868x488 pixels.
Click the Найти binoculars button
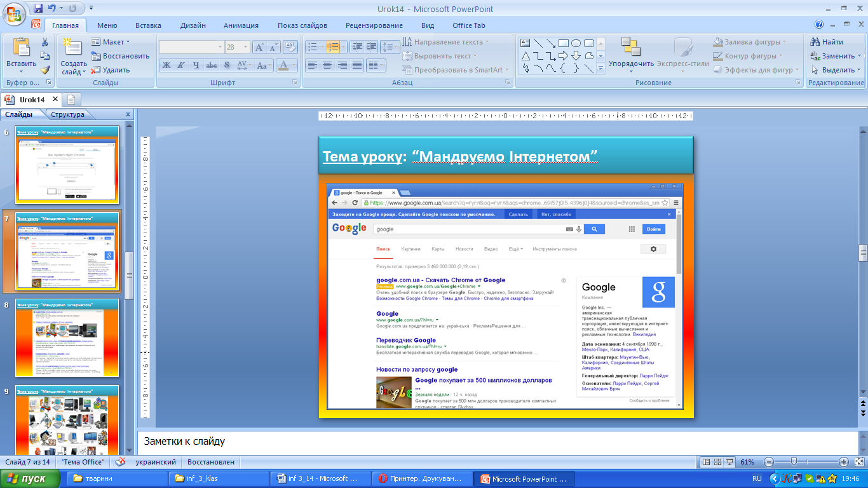click(827, 42)
